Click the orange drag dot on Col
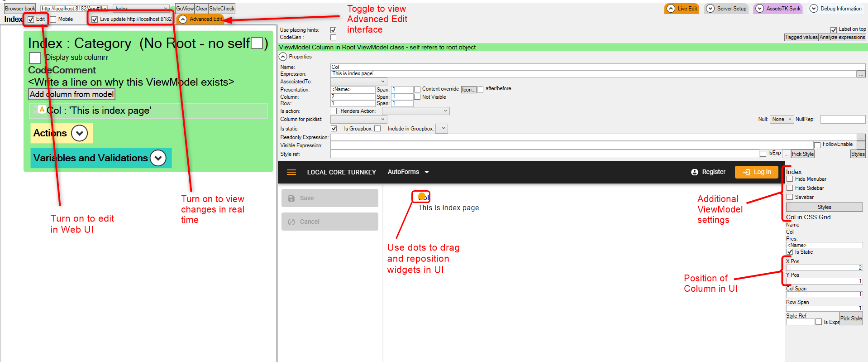The image size is (868, 362). tap(421, 196)
